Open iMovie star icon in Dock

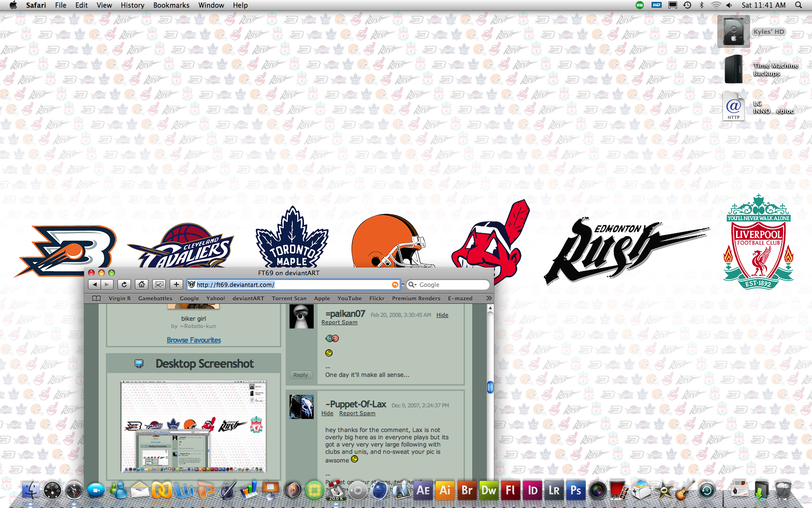point(664,491)
